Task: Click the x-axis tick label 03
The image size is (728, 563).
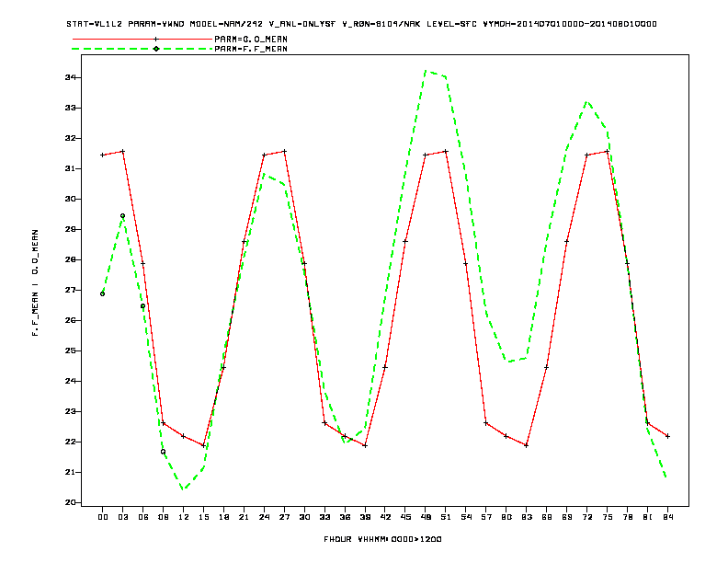Action: pyautogui.click(x=122, y=517)
